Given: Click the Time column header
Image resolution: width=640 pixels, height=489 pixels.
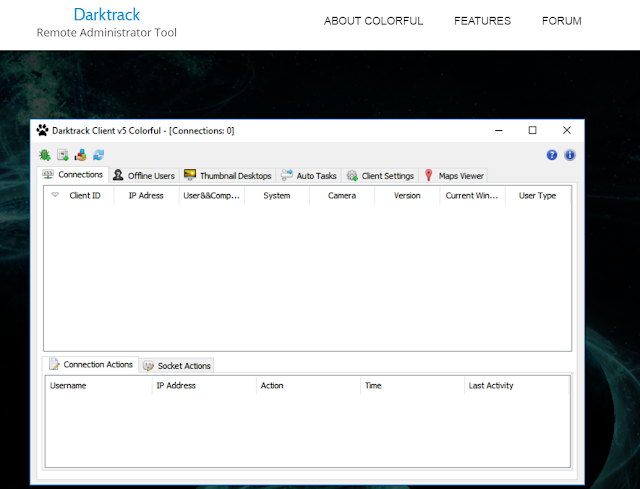Looking at the screenshot, I should pyautogui.click(x=412, y=386).
